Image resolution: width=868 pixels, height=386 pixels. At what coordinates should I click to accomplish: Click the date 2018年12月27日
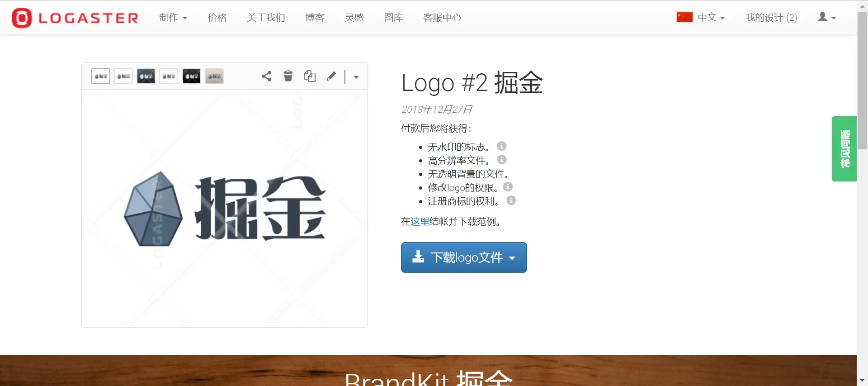coord(437,110)
